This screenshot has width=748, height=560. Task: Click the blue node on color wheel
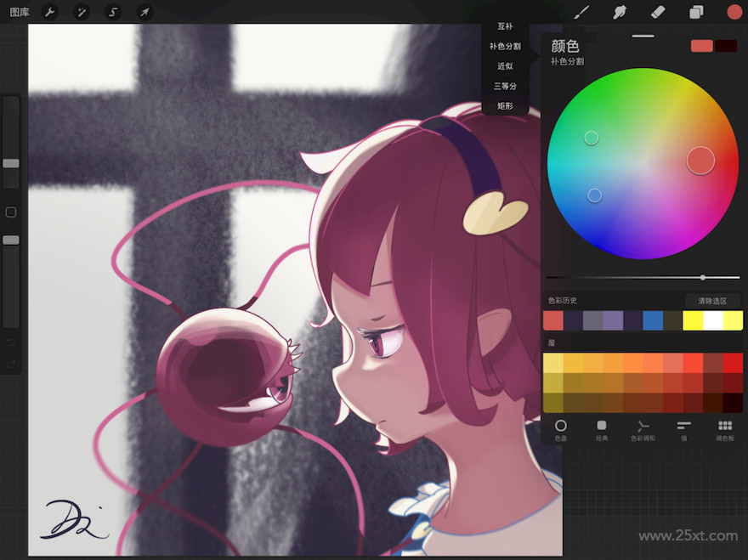594,195
